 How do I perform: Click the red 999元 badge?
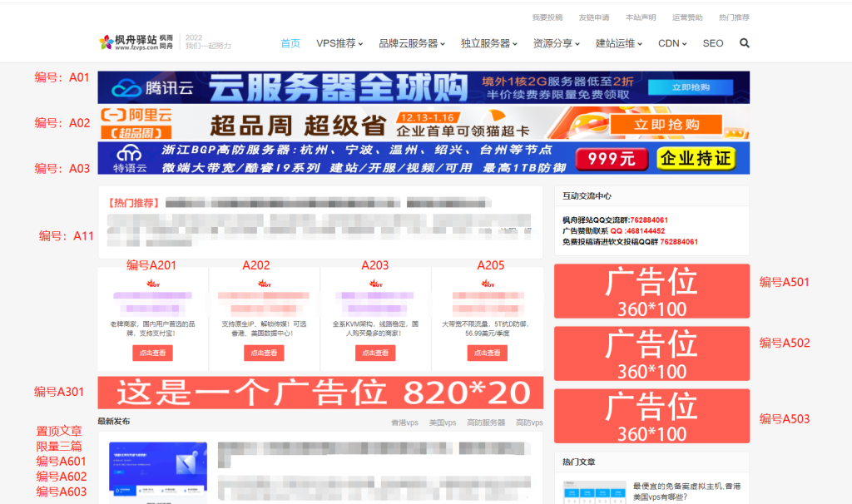[x=612, y=159]
